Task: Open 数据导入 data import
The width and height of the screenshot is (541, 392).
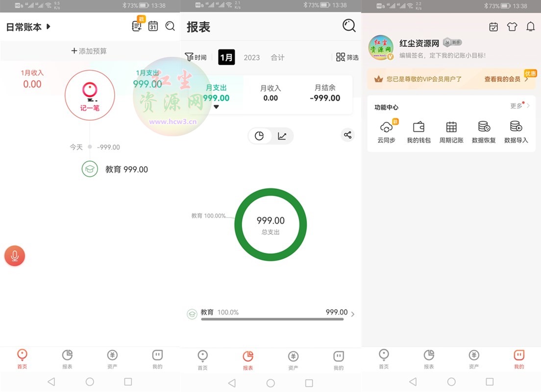Action: pos(516,131)
